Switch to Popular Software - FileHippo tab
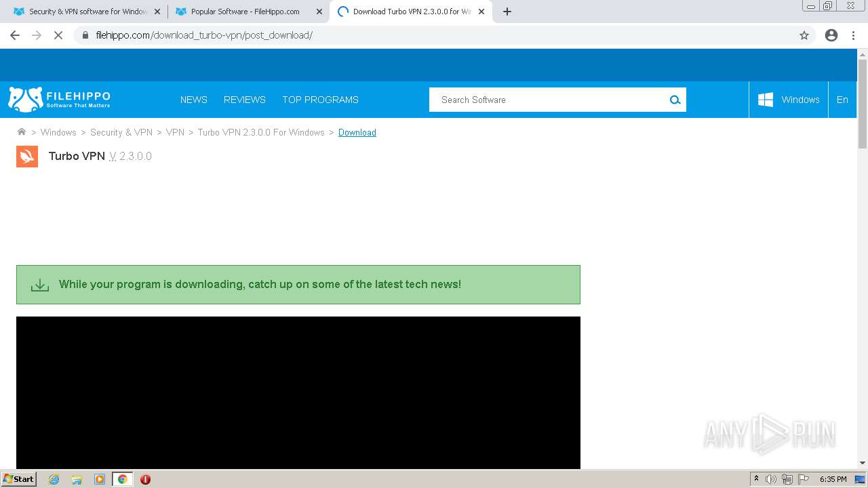The height and width of the screenshot is (488, 868). [248, 12]
